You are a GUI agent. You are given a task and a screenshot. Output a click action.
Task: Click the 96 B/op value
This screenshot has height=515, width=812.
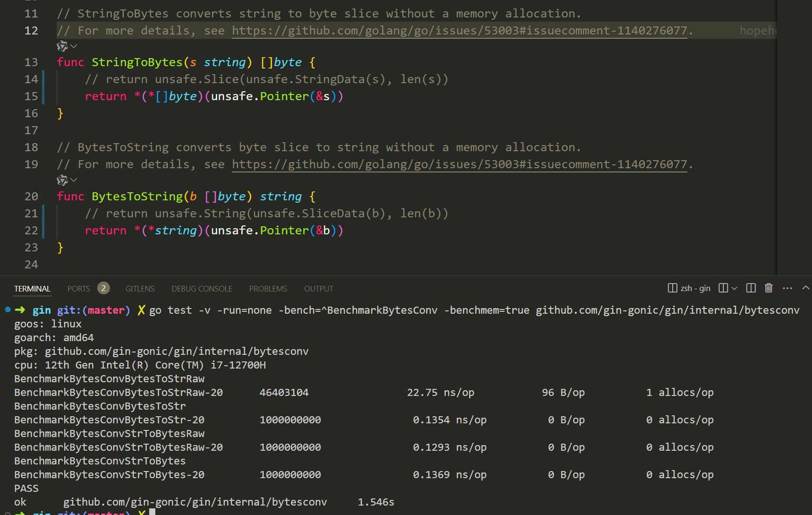tap(563, 393)
